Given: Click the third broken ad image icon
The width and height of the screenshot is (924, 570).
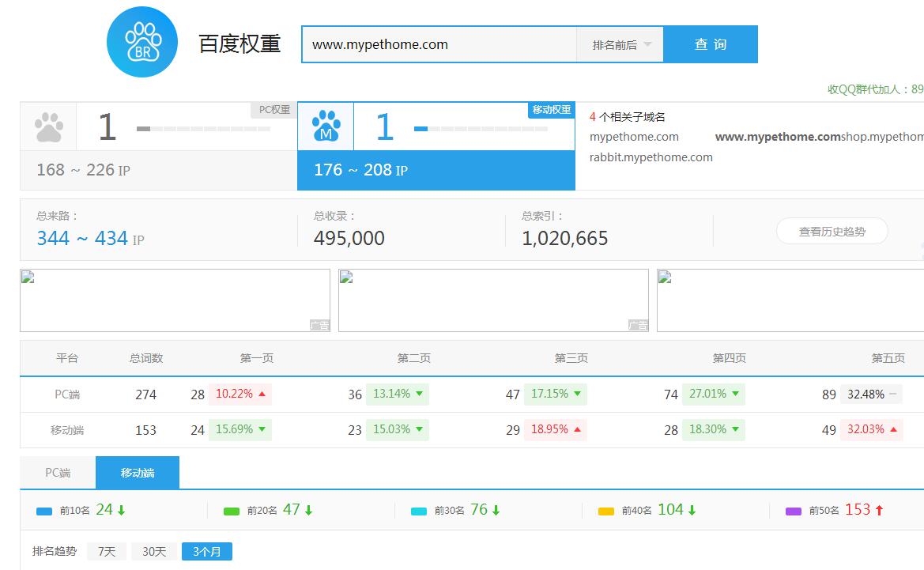Looking at the screenshot, I should (x=665, y=277).
